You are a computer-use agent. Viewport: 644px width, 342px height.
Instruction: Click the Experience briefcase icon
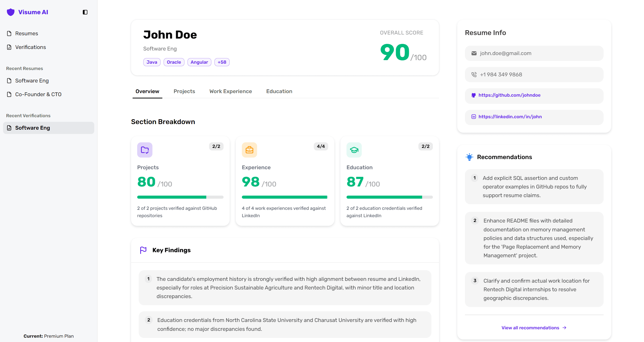249,150
